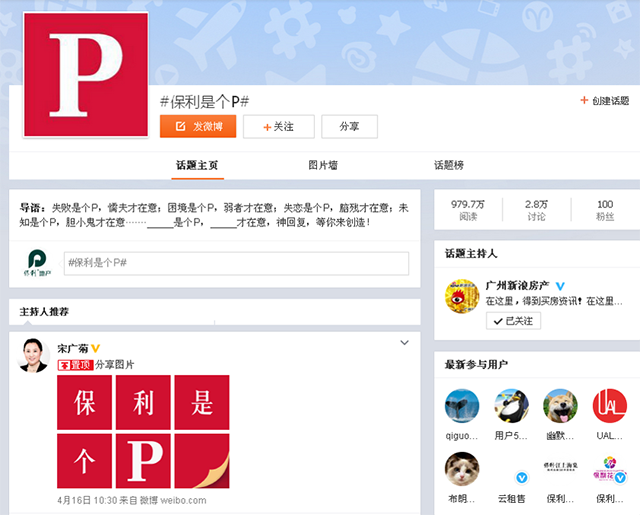Click the #保利是个P# input field
Image resolution: width=640 pixels, height=515 pixels.
click(x=236, y=263)
